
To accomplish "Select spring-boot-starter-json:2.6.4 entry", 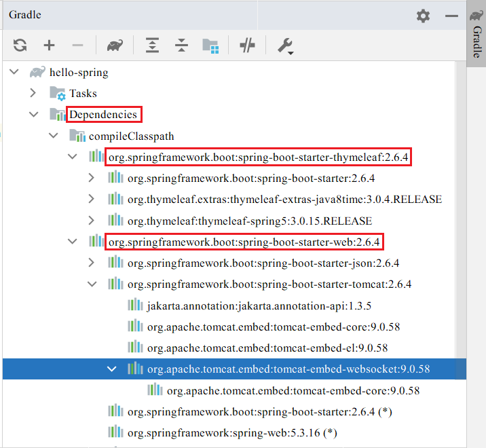I will coord(263,263).
